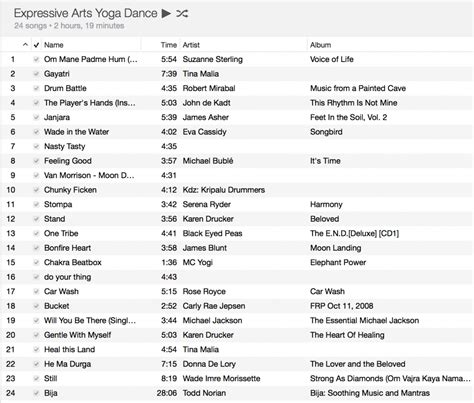Click album This Rhythm Is Not Mine
474x403 pixels.
(354, 103)
